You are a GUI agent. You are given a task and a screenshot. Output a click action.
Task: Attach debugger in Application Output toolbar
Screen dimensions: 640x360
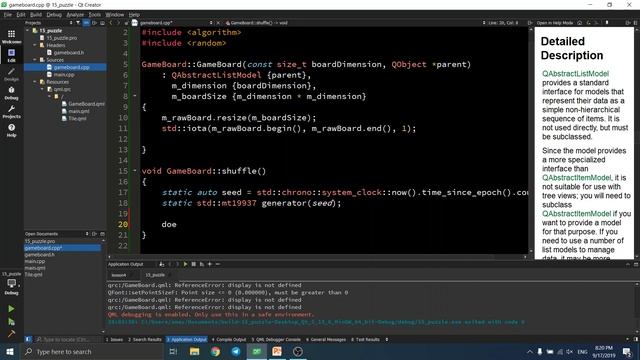202,264
